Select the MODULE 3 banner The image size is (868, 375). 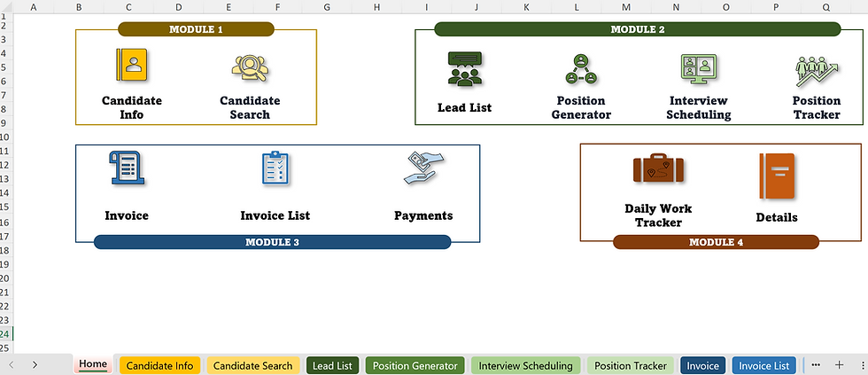[x=273, y=242]
